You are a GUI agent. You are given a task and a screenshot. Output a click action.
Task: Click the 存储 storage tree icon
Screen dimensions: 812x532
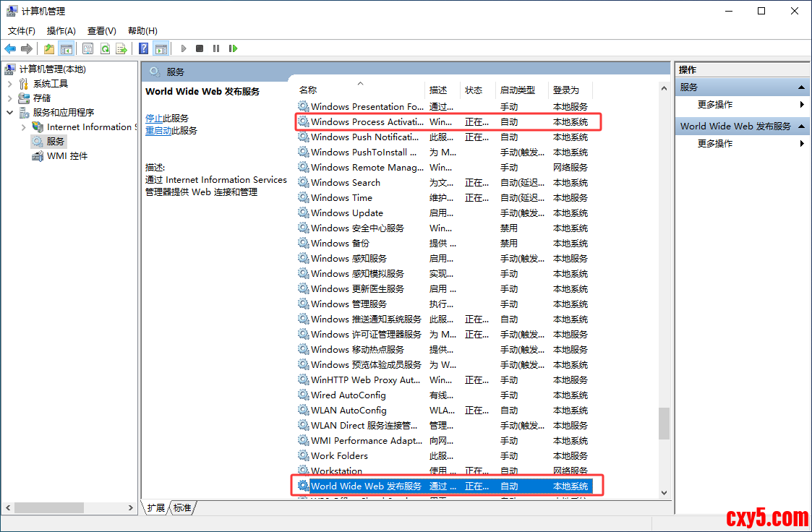click(24, 98)
